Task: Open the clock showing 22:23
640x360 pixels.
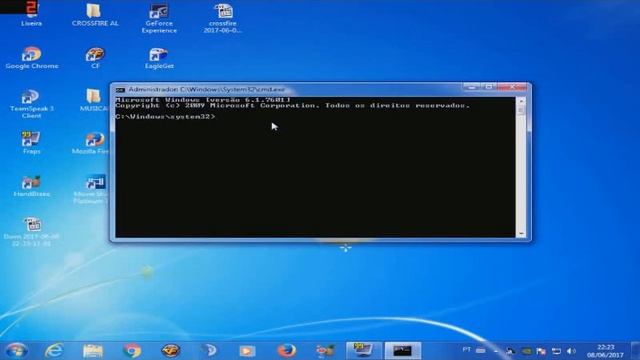Action: point(605,351)
